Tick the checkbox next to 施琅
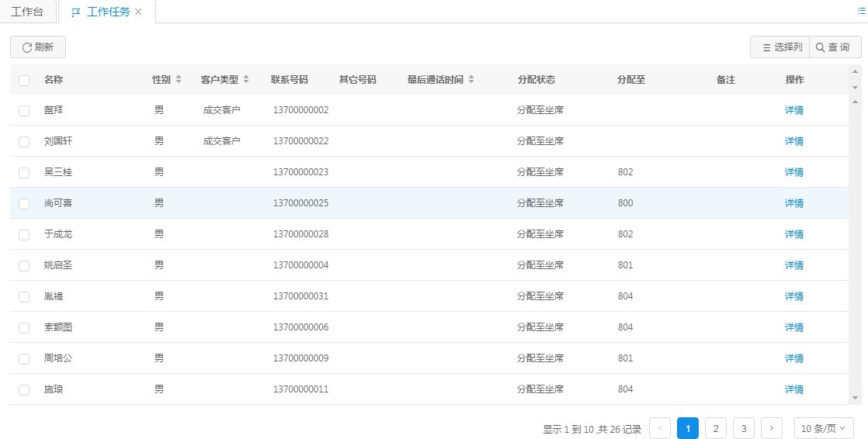 [24, 390]
